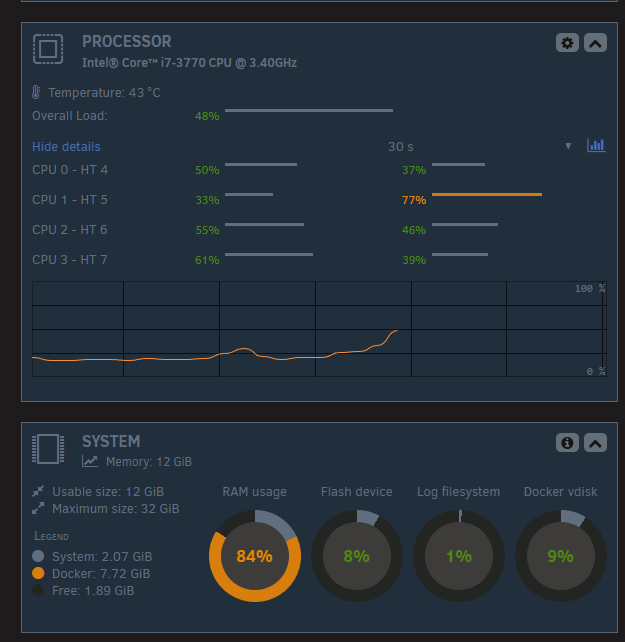This screenshot has width=625, height=642.
Task: Click the Usable size shrink icon
Action: point(38,491)
